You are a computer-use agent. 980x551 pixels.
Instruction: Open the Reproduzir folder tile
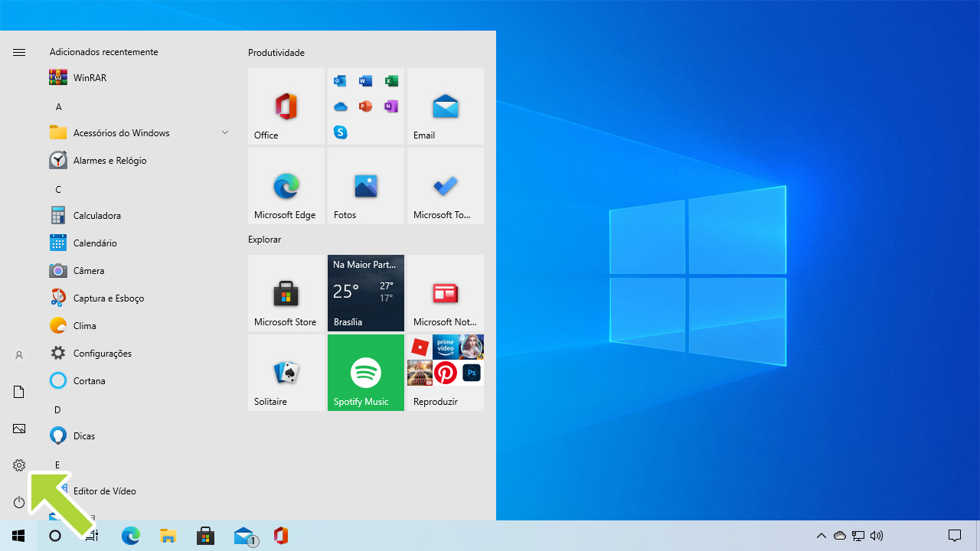(x=446, y=373)
